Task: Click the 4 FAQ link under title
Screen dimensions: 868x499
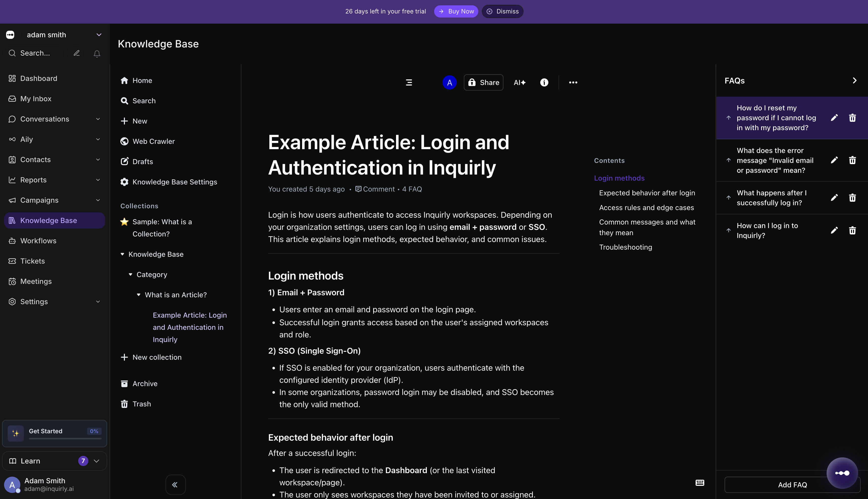Action: tap(412, 189)
